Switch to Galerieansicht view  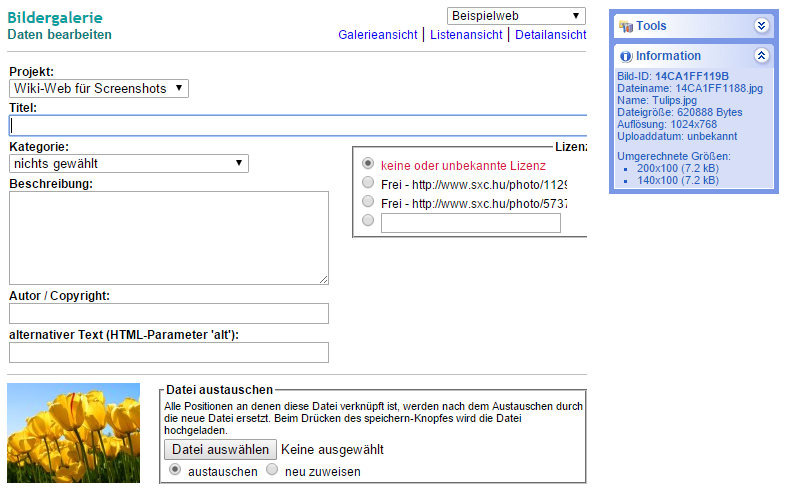click(377, 35)
